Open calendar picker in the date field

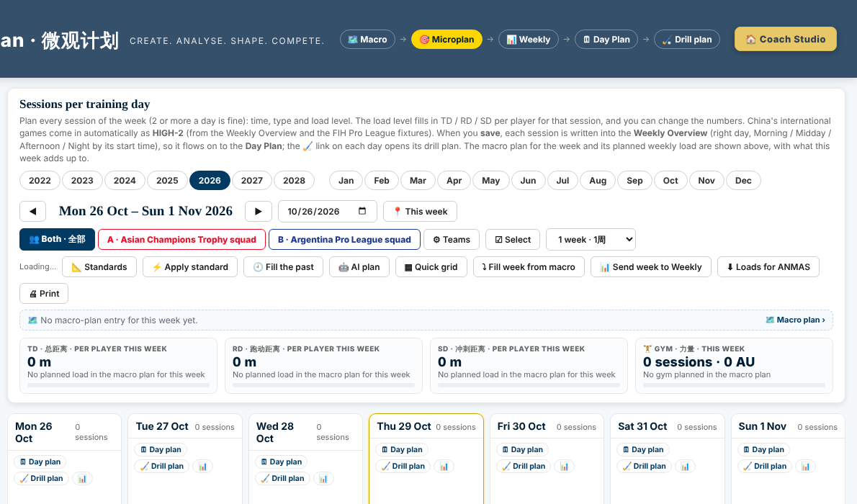[x=362, y=211]
